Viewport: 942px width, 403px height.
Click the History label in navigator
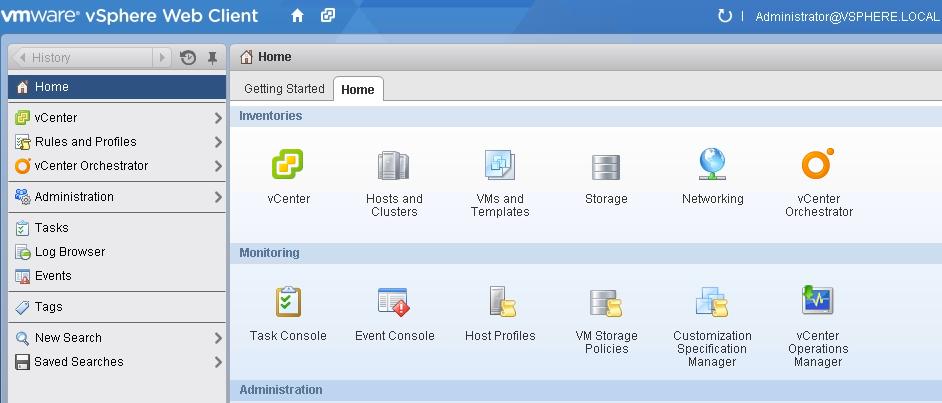tap(51, 58)
